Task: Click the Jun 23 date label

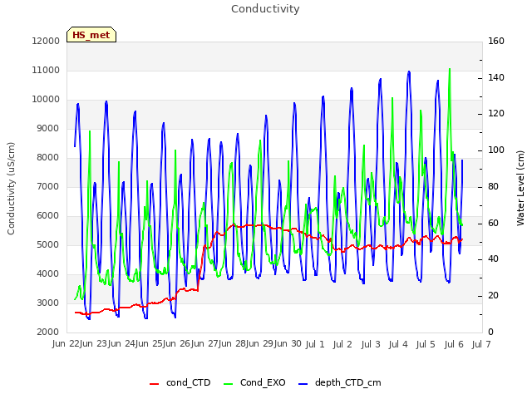Action: click(x=94, y=344)
